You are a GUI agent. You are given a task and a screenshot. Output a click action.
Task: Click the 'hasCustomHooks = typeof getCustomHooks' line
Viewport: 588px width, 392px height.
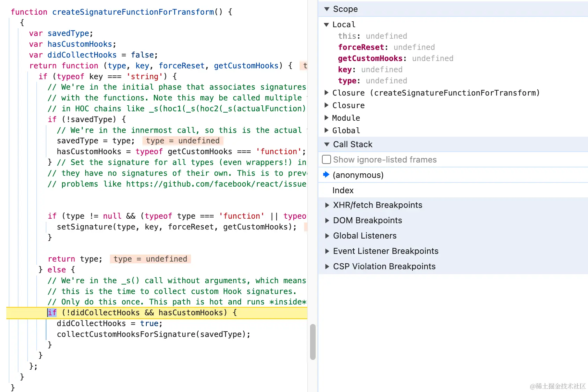[181, 152]
